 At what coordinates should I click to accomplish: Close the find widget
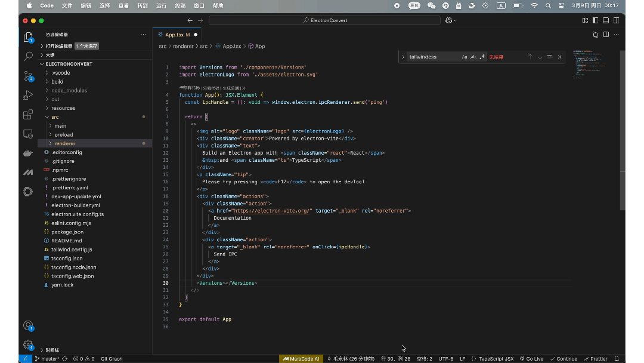[559, 57]
